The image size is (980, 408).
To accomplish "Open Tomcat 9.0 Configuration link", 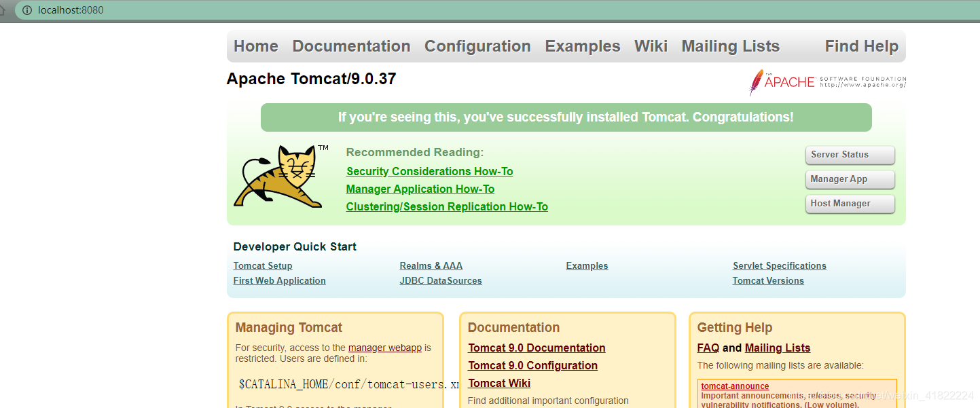I will coord(532,365).
